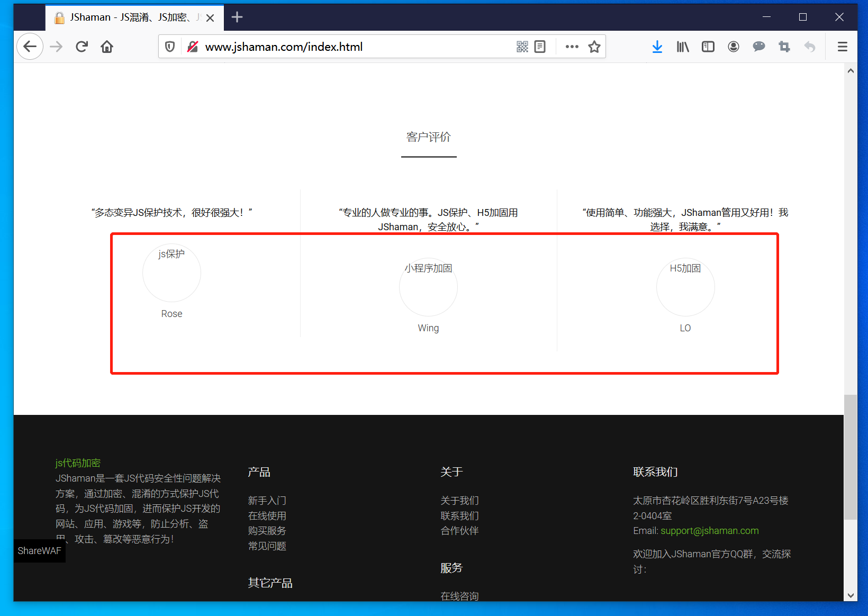The width and height of the screenshot is (868, 616).
Task: Open the downloads panel
Action: pos(657,47)
